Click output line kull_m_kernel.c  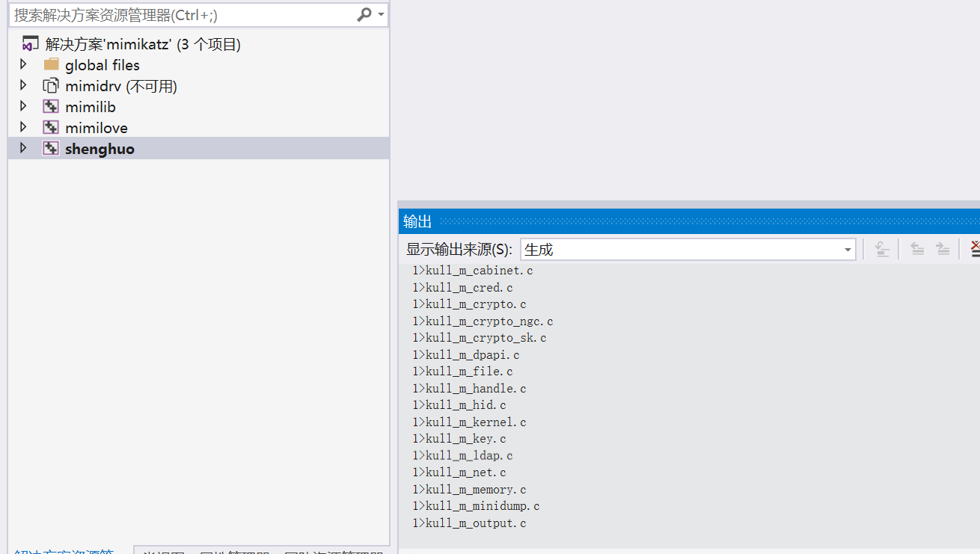click(469, 422)
